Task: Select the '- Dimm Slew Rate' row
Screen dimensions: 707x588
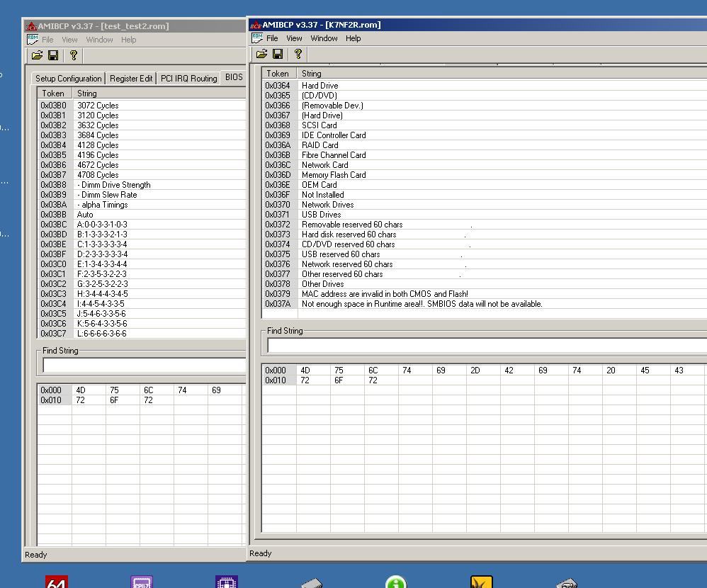Action: tap(142, 195)
